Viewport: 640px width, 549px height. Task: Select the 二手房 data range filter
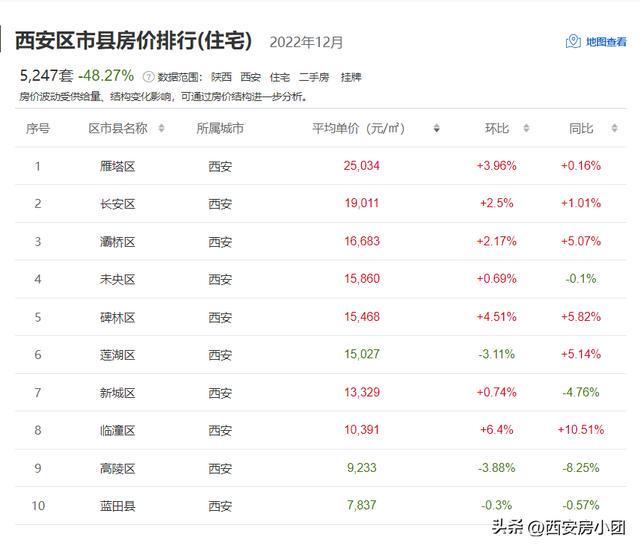(x=314, y=77)
